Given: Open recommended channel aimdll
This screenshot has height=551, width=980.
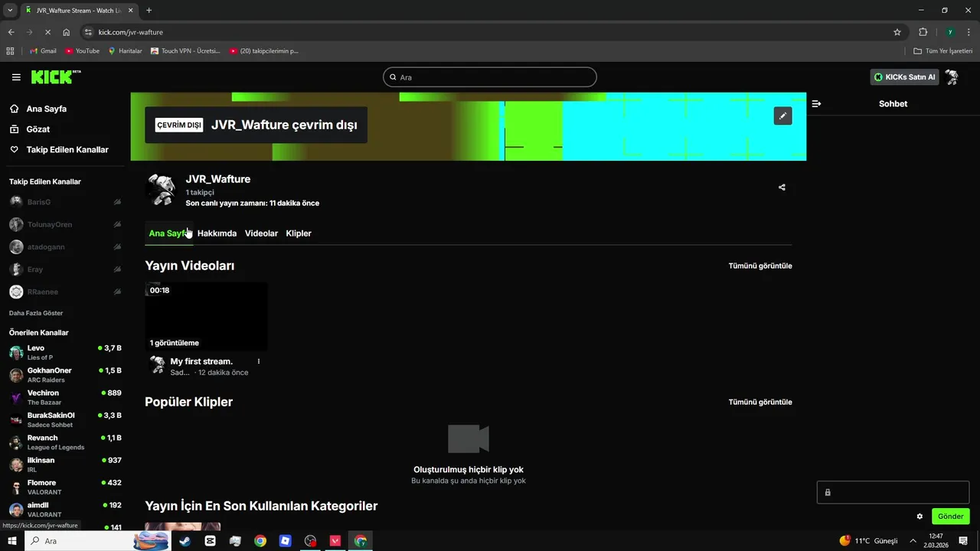Looking at the screenshot, I should 65,510.
